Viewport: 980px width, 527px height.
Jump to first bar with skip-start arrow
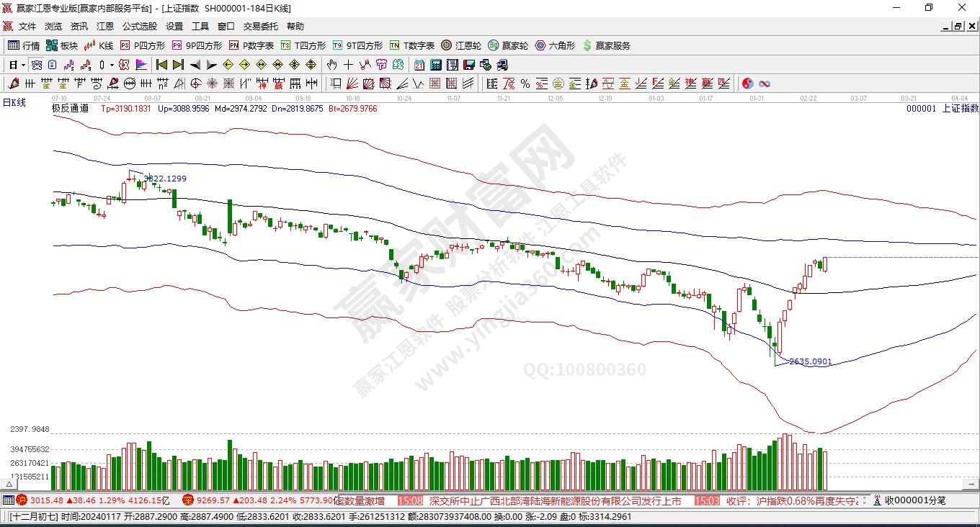pos(161,65)
